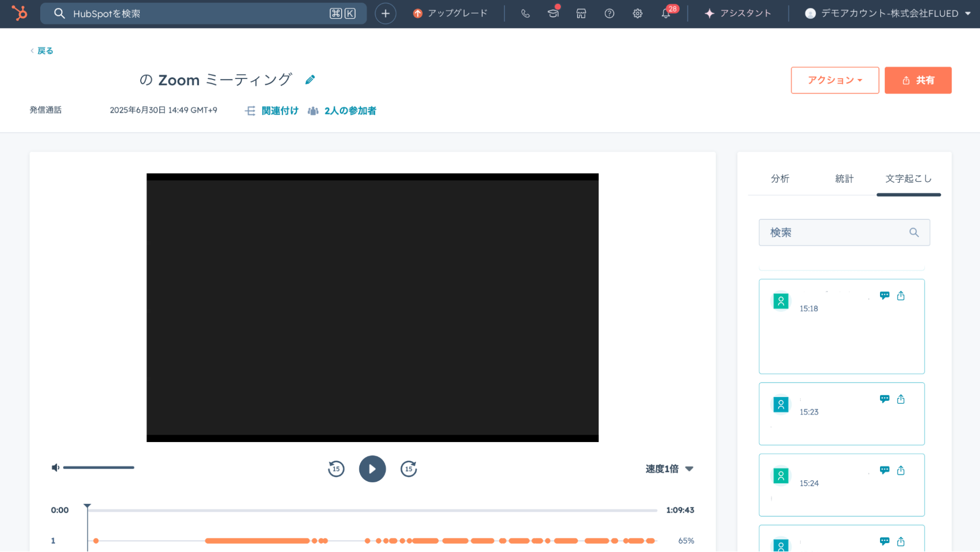Rewind 15 seconds in the recording
980x552 pixels.
(x=336, y=469)
